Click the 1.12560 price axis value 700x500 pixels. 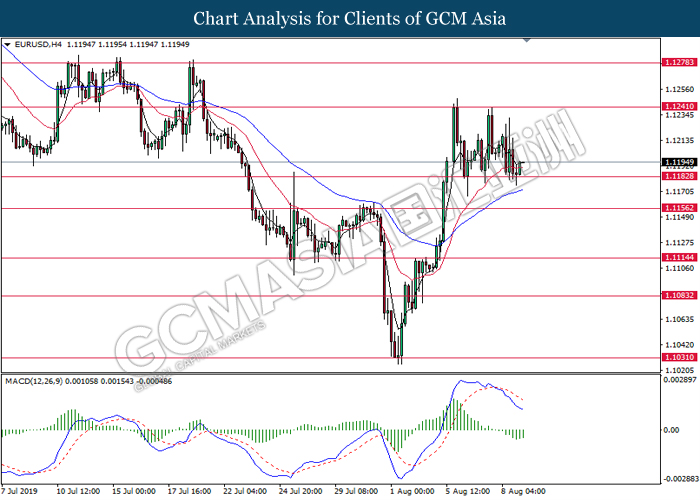coord(680,89)
